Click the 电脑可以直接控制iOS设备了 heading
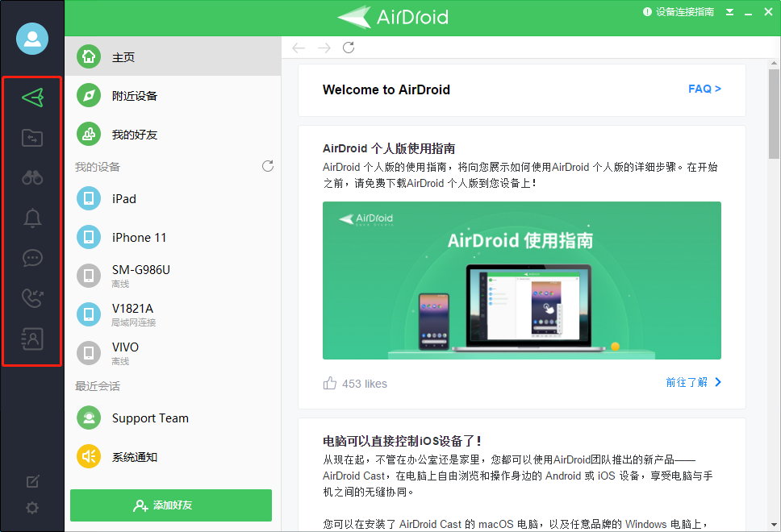 pos(402,441)
